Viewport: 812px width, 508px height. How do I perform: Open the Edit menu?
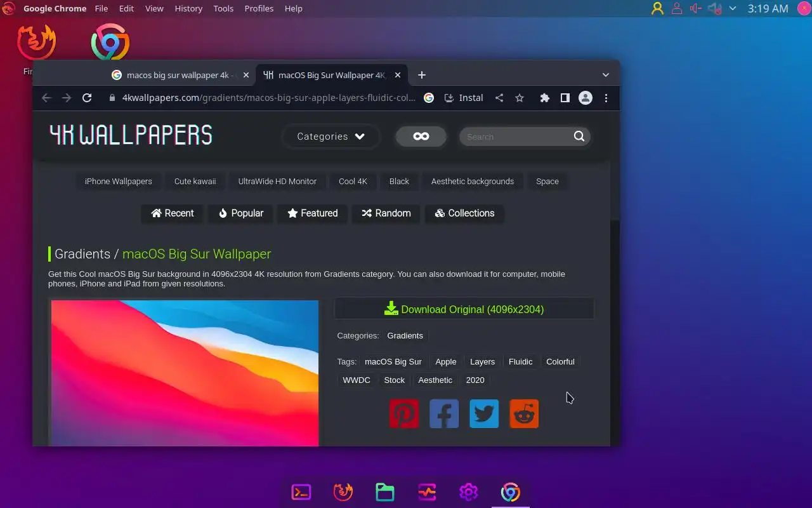pyautogui.click(x=126, y=8)
